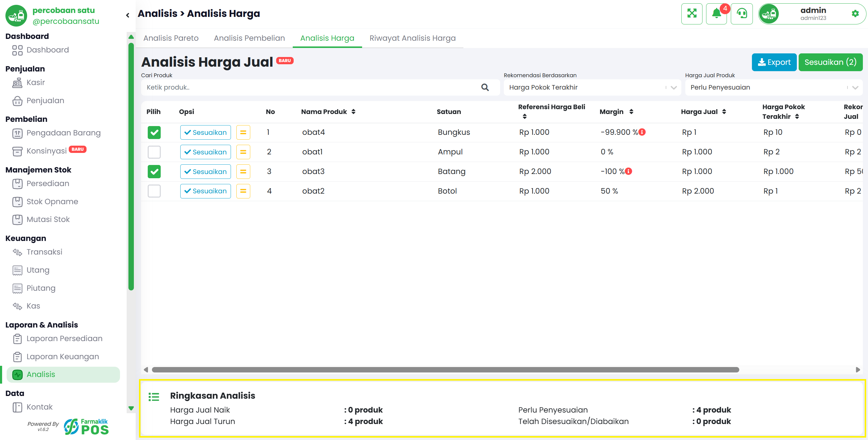This screenshot has width=868, height=440.
Task: Click sidebar scroll down arrow
Action: click(x=131, y=408)
